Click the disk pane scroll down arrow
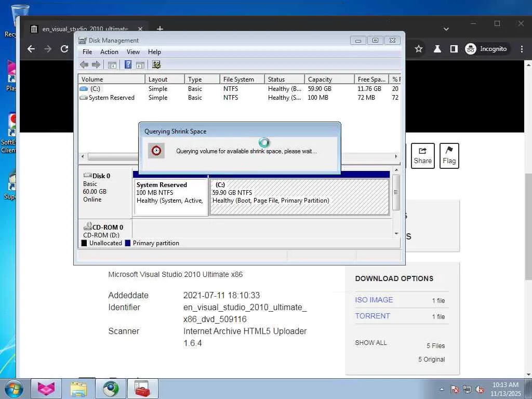The height and width of the screenshot is (399, 532). click(396, 233)
